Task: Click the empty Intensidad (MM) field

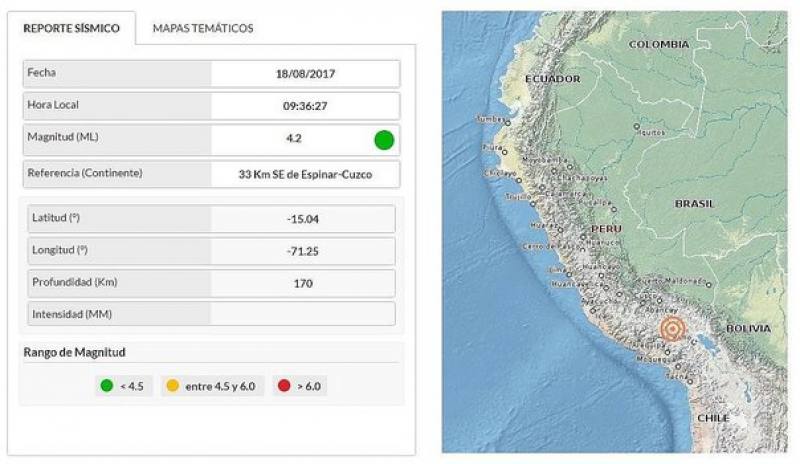Action: [x=303, y=314]
